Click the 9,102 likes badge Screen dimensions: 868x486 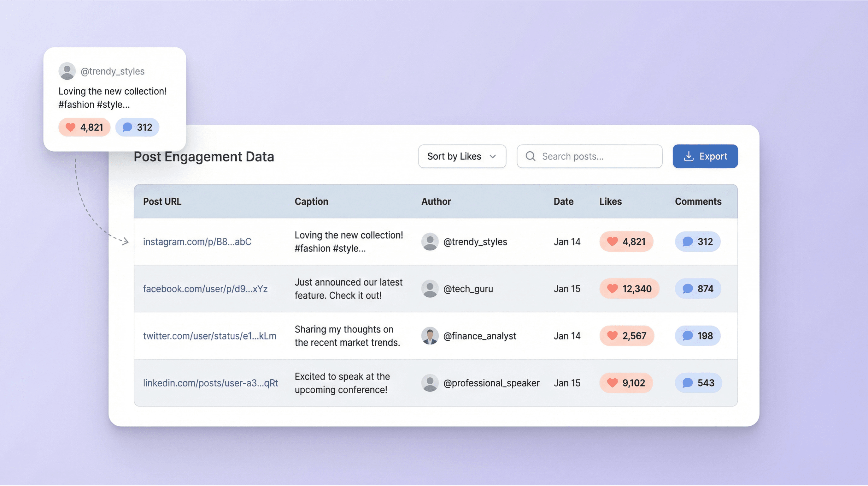[626, 383]
